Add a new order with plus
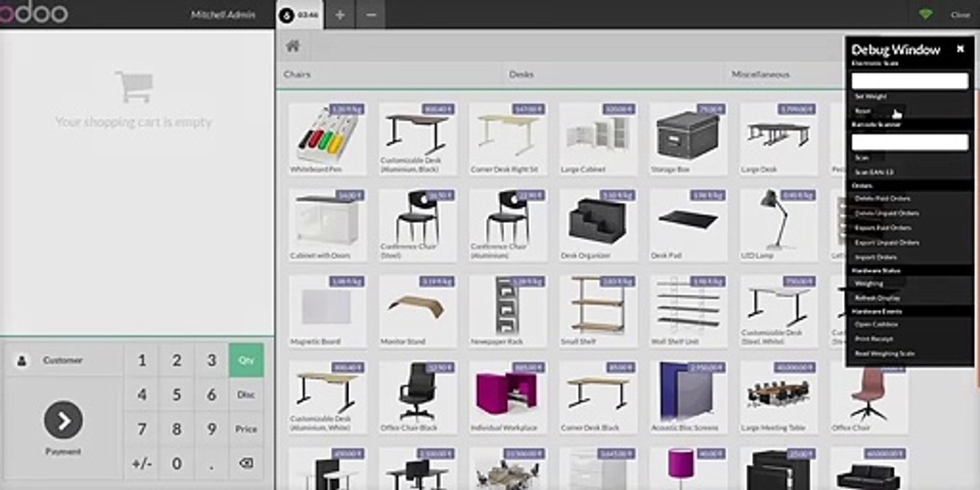 coord(340,14)
